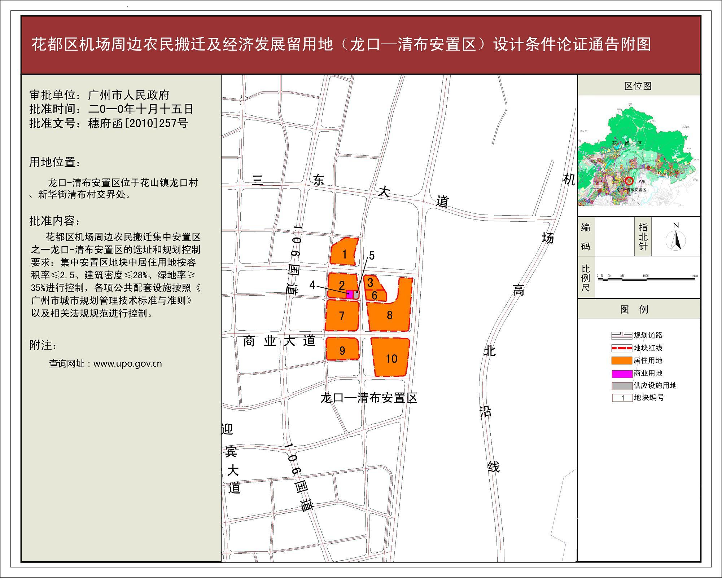Click the small gray facilities plot 5 on map
The height and width of the screenshot is (588, 722).
(356, 295)
